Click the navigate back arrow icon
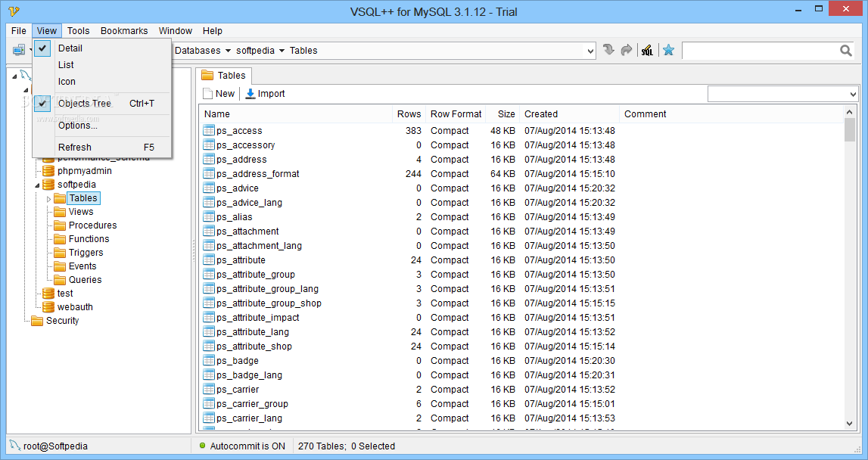Viewport: 868px width, 460px height. point(608,51)
